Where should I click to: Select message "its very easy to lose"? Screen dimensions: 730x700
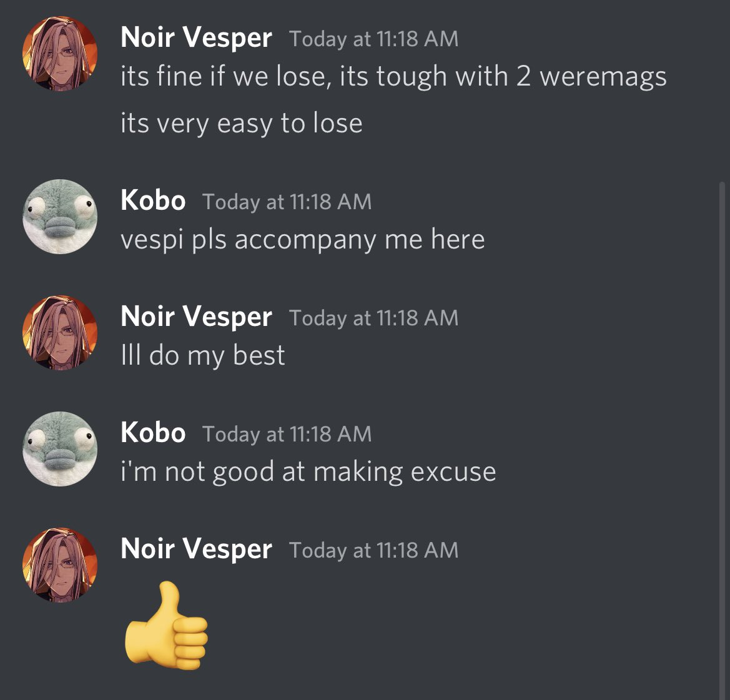coord(241,124)
